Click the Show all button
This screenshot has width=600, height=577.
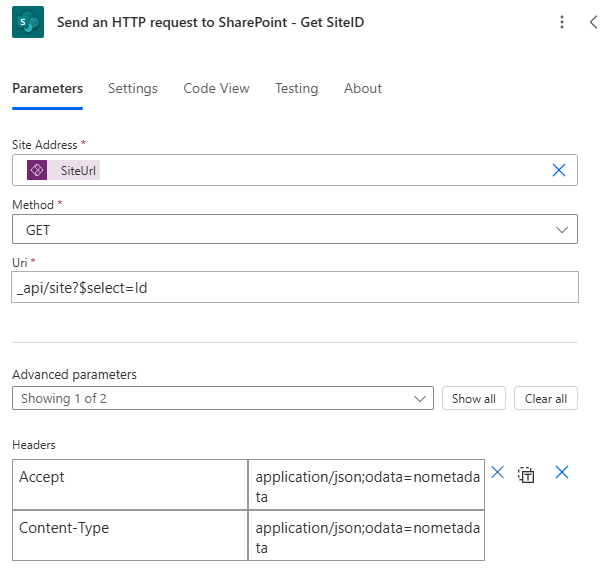(474, 398)
